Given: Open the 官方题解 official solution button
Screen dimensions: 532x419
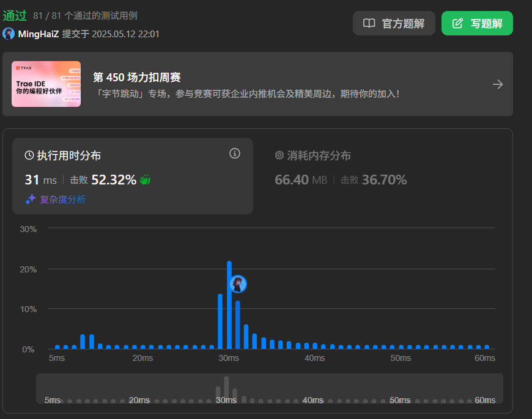Looking at the screenshot, I should 394,23.
